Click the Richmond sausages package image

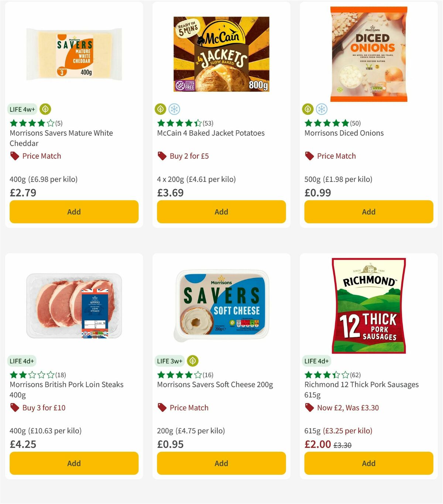pos(368,306)
